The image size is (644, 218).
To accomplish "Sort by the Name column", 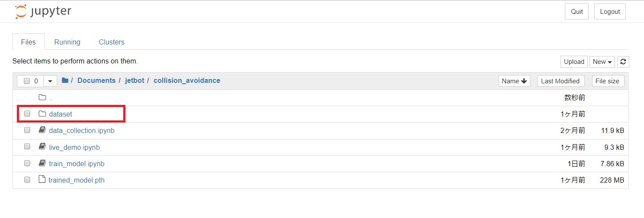I will [x=514, y=81].
